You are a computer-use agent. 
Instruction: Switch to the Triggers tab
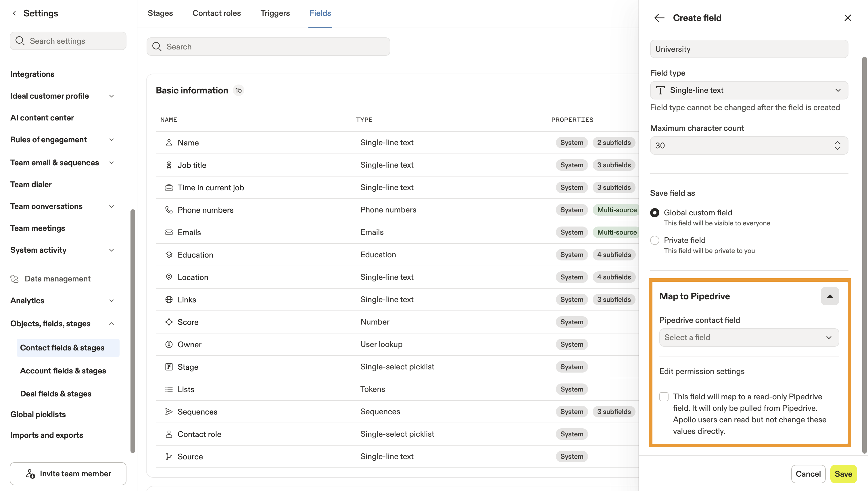click(275, 13)
